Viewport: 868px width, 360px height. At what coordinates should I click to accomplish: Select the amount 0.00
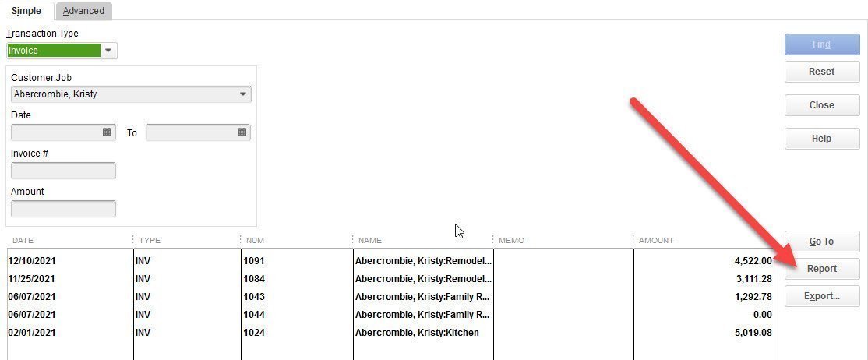(762, 315)
